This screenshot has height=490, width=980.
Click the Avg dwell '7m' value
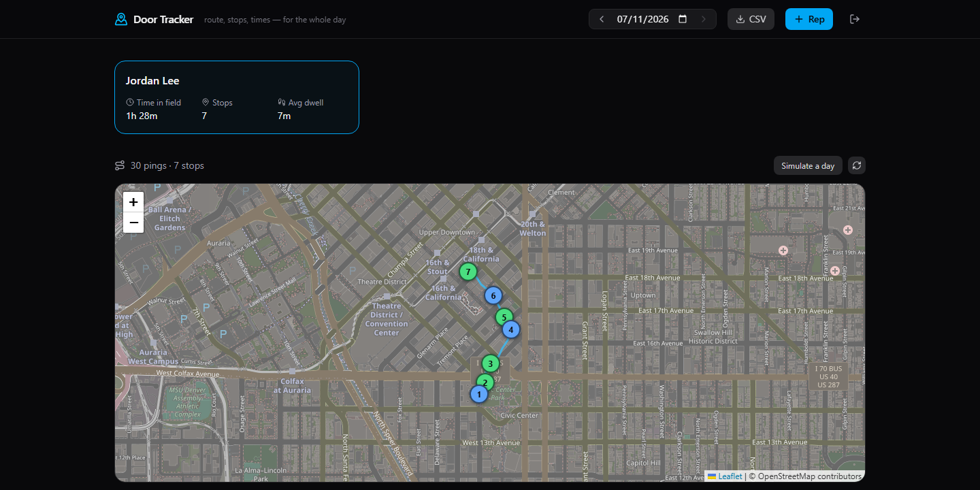point(284,116)
